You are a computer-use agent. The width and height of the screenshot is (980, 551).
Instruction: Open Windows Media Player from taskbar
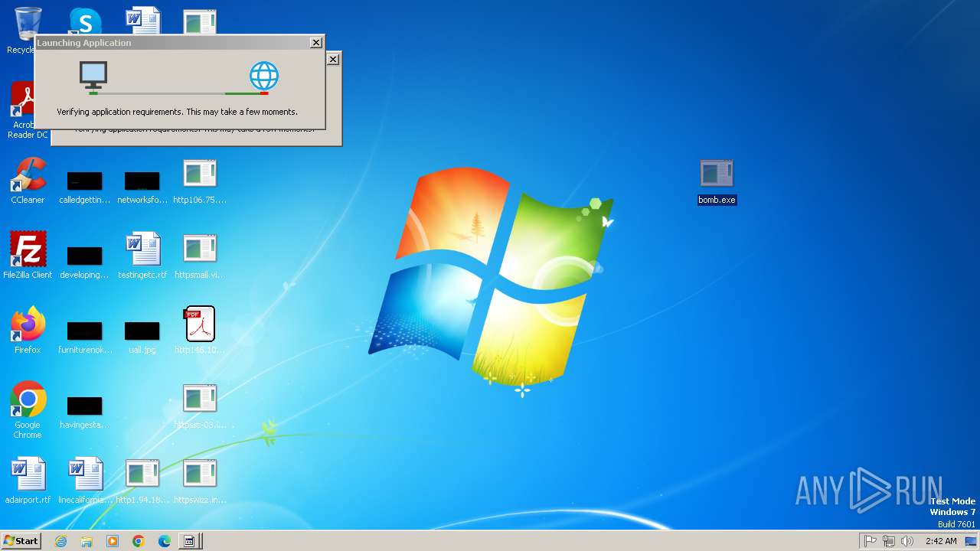[113, 541]
